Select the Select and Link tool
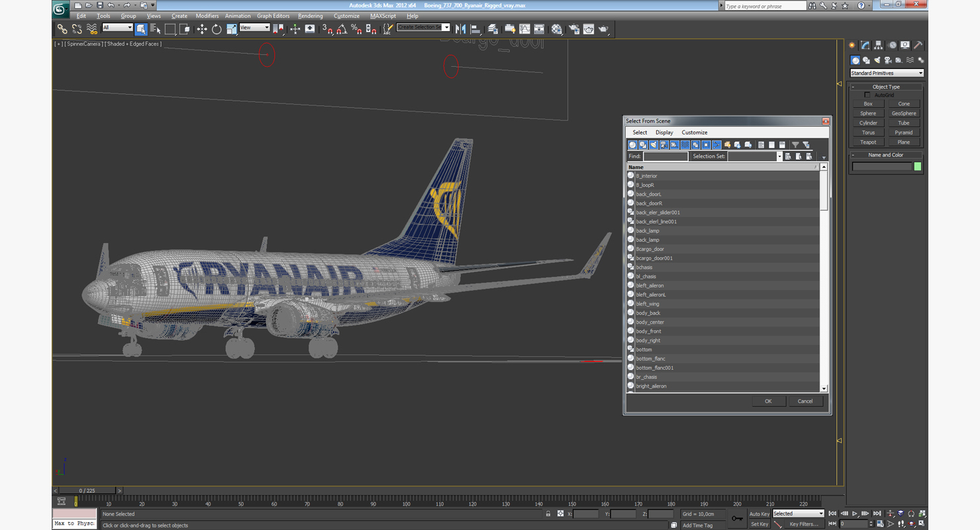This screenshot has width=980, height=530. 62,29
